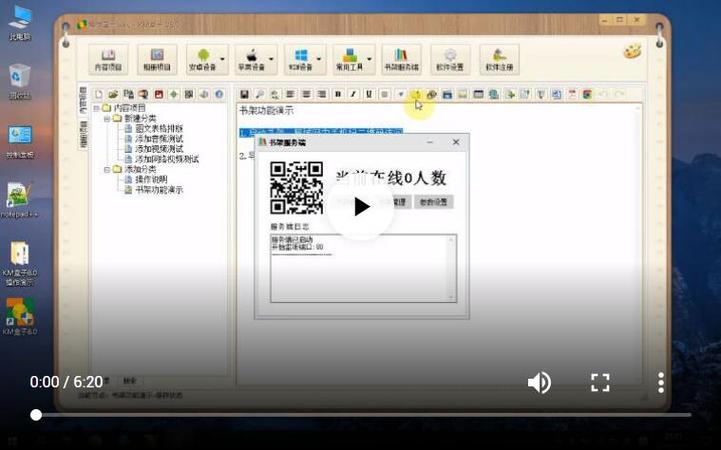Viewport: 721px width, 450px height.
Task: Expand dropdown arrow beside WIN设备
Action: point(320,59)
